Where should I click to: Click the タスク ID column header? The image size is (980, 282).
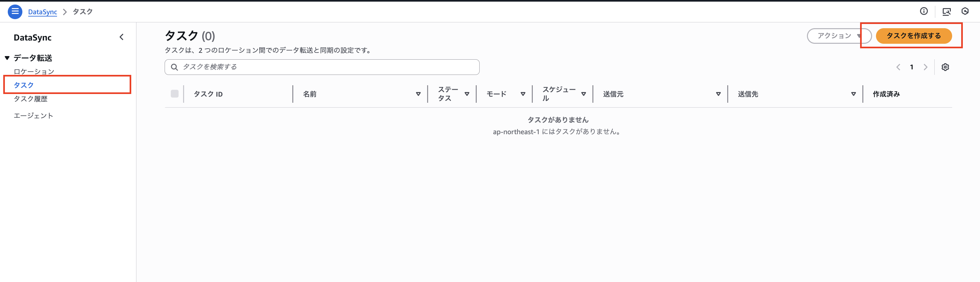pyautogui.click(x=208, y=94)
